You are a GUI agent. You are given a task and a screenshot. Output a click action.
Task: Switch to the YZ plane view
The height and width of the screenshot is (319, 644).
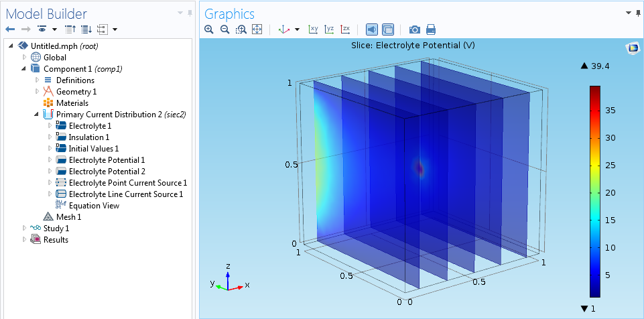click(x=329, y=29)
